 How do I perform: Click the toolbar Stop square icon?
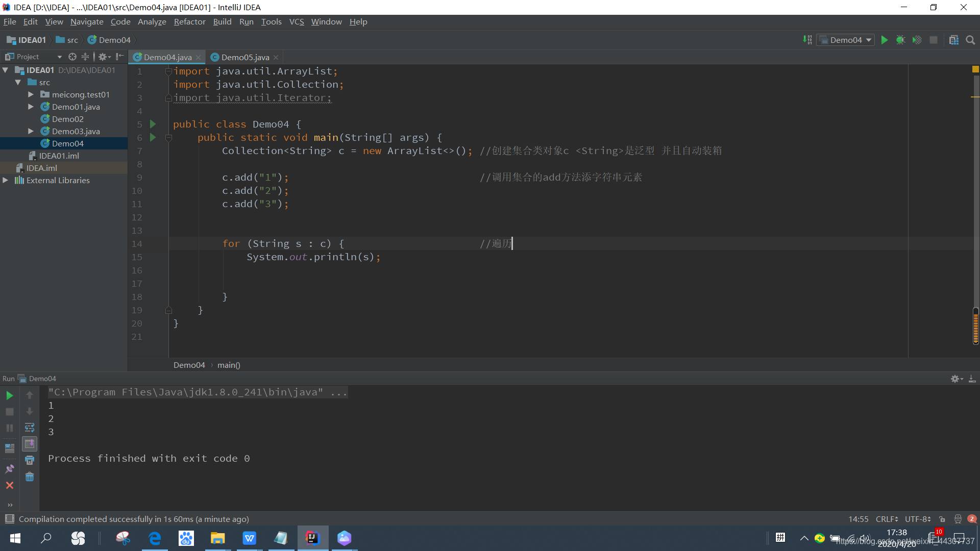[x=934, y=40]
